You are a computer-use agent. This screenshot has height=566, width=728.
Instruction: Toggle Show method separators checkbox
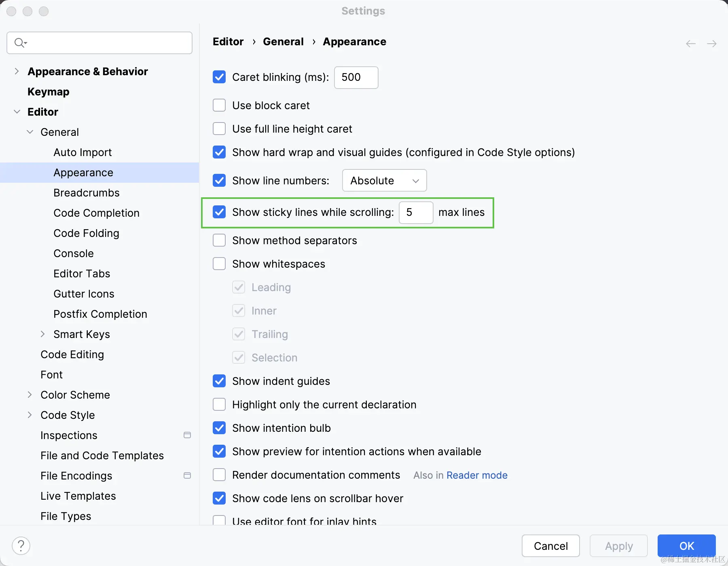pos(219,240)
